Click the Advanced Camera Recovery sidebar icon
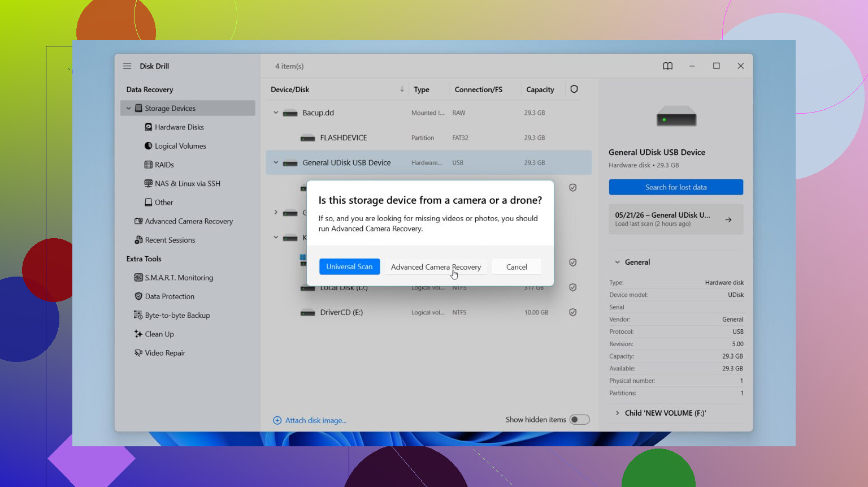This screenshot has width=868, height=487. [x=138, y=221]
